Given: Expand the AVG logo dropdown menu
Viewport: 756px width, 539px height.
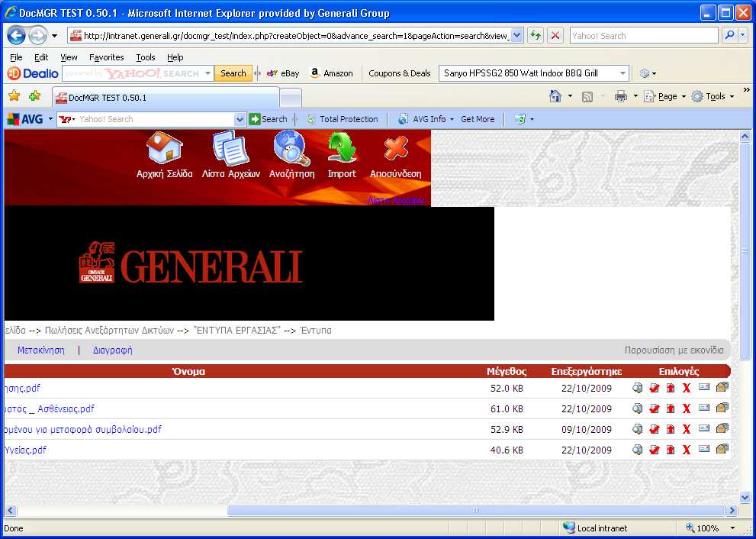Looking at the screenshot, I should coord(50,119).
